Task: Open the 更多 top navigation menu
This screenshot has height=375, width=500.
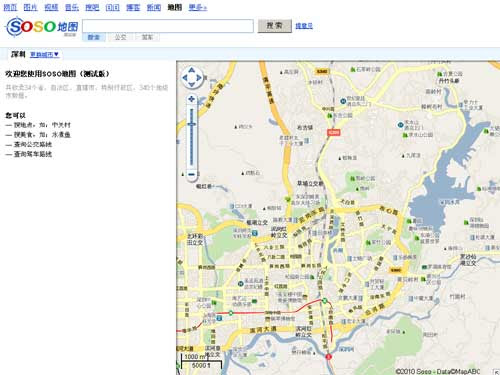Action: [x=198, y=7]
